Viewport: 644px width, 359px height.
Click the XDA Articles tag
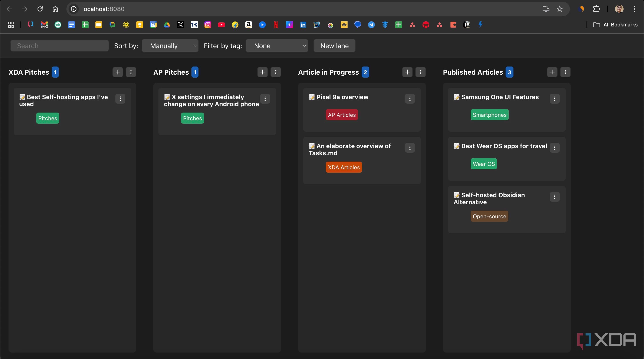(344, 167)
